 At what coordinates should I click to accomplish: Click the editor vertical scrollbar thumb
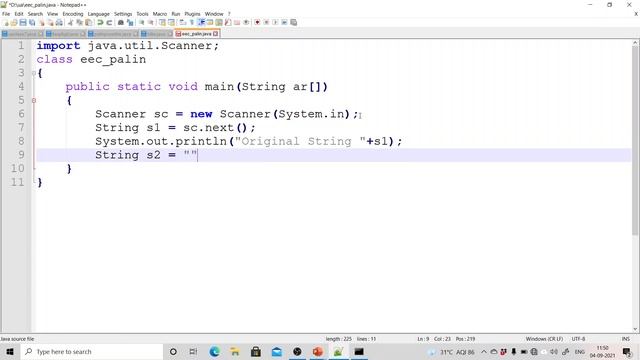636,141
